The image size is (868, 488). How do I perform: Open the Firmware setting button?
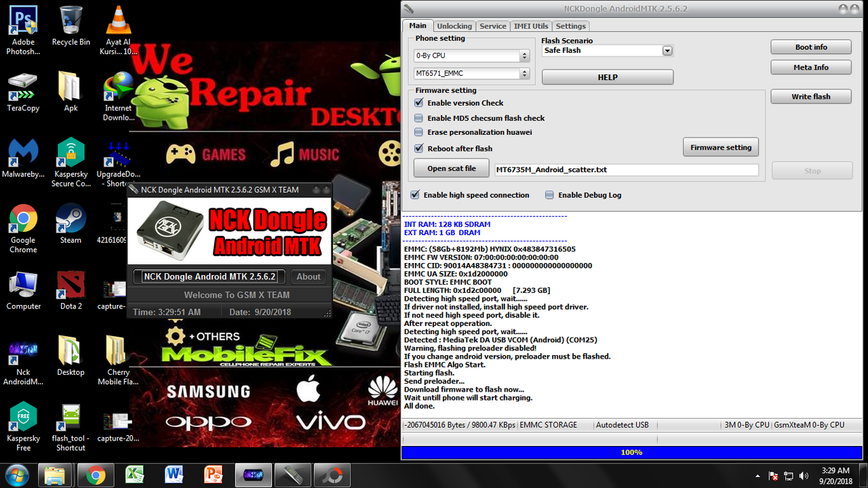(x=721, y=147)
